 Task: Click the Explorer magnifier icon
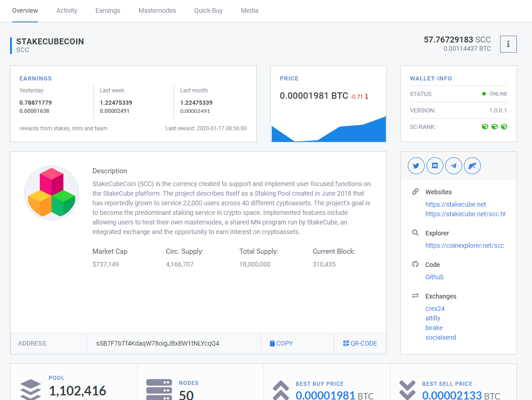tap(415, 233)
